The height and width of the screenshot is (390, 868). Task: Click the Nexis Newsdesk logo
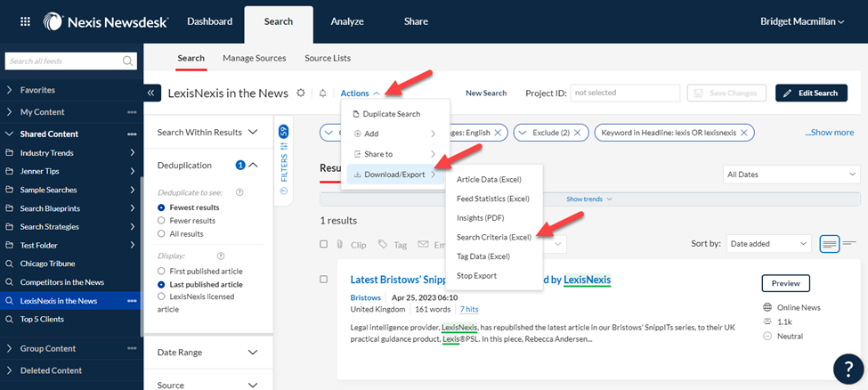[x=106, y=21]
